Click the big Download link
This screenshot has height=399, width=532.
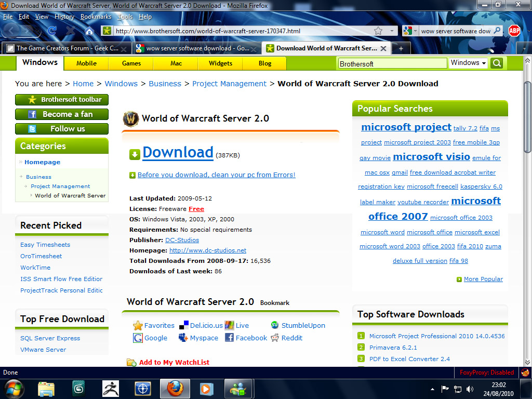pos(178,152)
